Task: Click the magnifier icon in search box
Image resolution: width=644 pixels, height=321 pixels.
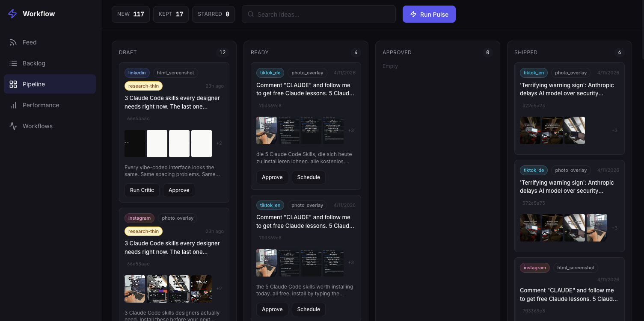Action: (x=251, y=14)
